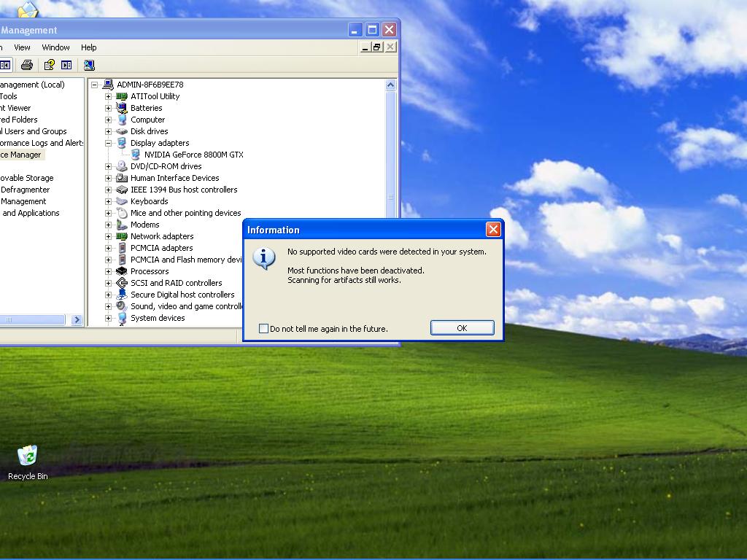747x560 pixels.
Task: Restore down the inner MMC child window
Action: tap(377, 47)
